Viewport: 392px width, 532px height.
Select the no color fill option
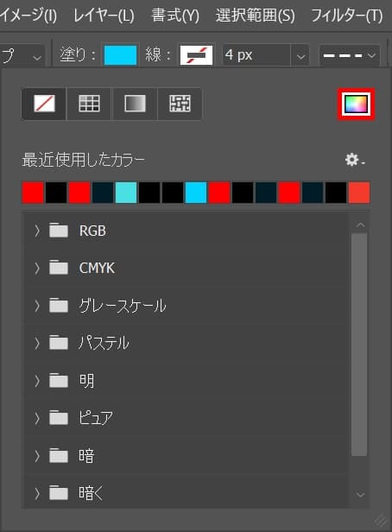[44, 104]
